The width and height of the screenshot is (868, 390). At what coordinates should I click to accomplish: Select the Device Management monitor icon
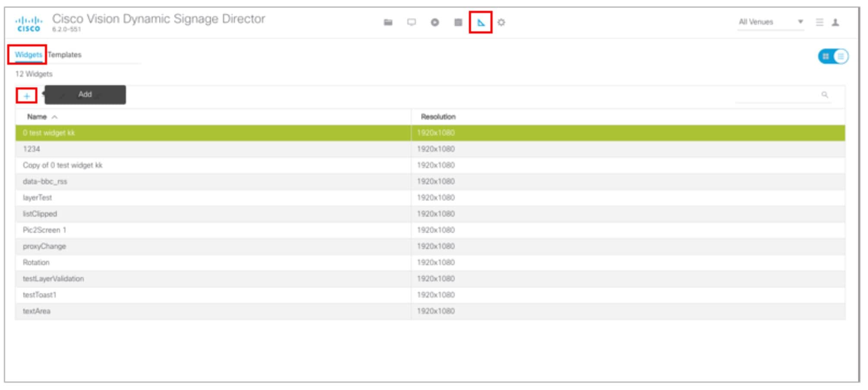pyautogui.click(x=411, y=22)
